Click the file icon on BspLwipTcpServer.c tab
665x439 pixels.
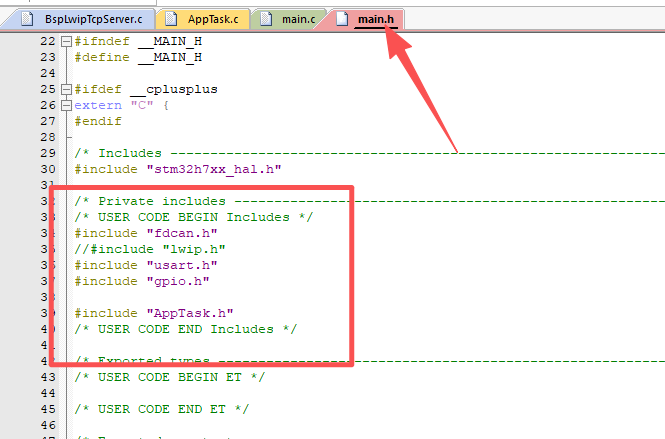[x=28, y=19]
